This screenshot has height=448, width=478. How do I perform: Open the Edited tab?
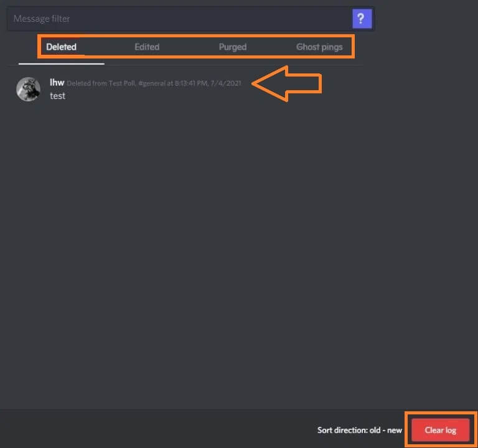pyautogui.click(x=147, y=47)
